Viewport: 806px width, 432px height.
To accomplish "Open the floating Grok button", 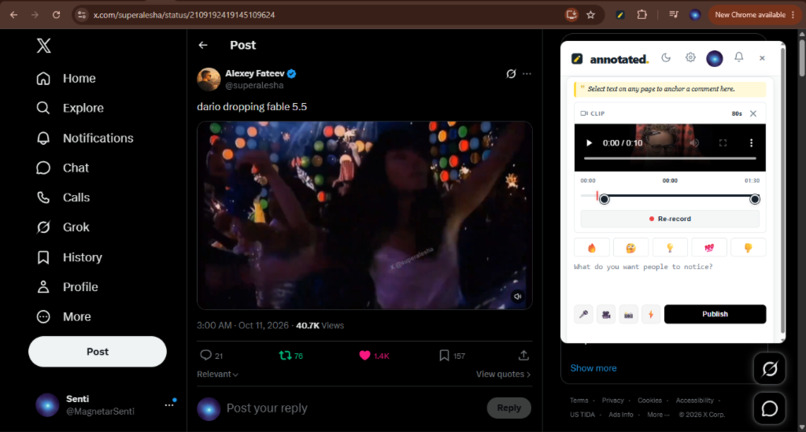I will coord(770,368).
